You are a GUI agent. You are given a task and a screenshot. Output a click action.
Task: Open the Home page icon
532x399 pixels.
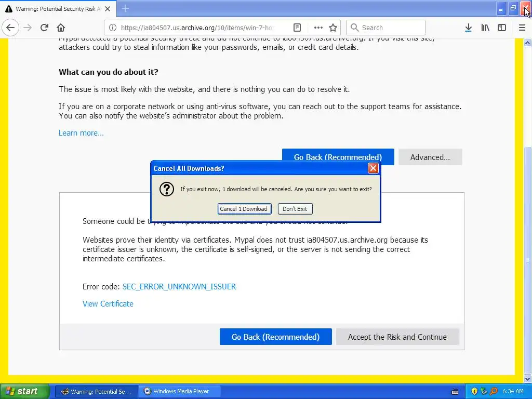[61, 28]
